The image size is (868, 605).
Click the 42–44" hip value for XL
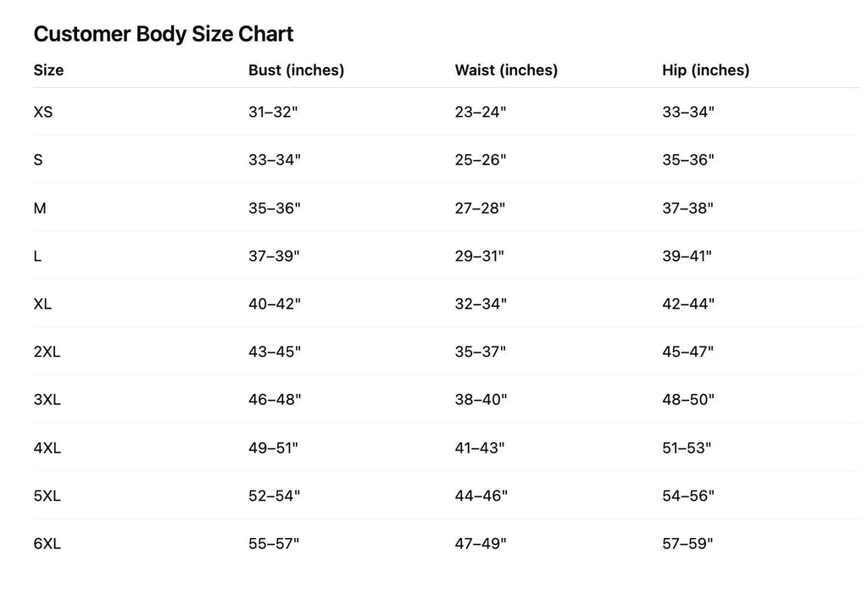point(688,304)
